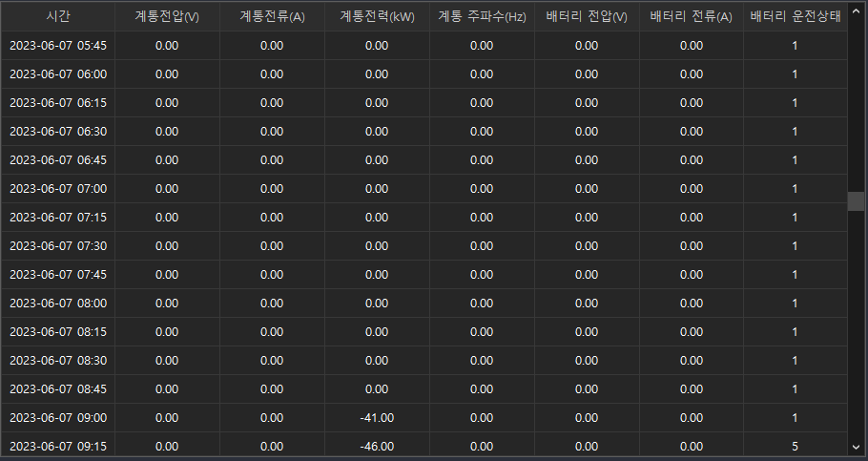This screenshot has width=868, height=461.
Task: Select the 2023-06-07 06:15 time cell
Action: pos(58,103)
